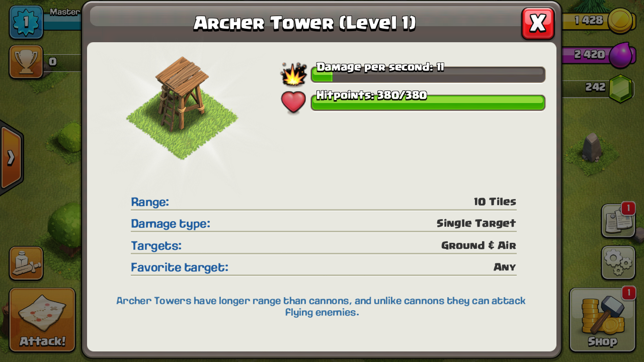Click the level 1 experience badge
The width and height of the screenshot is (644, 362).
(26, 22)
